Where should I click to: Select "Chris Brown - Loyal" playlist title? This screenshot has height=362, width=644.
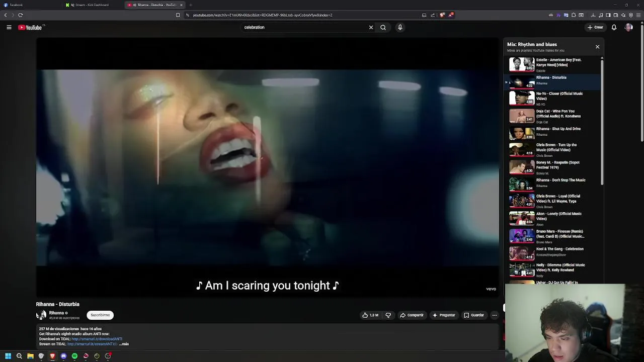(558, 199)
